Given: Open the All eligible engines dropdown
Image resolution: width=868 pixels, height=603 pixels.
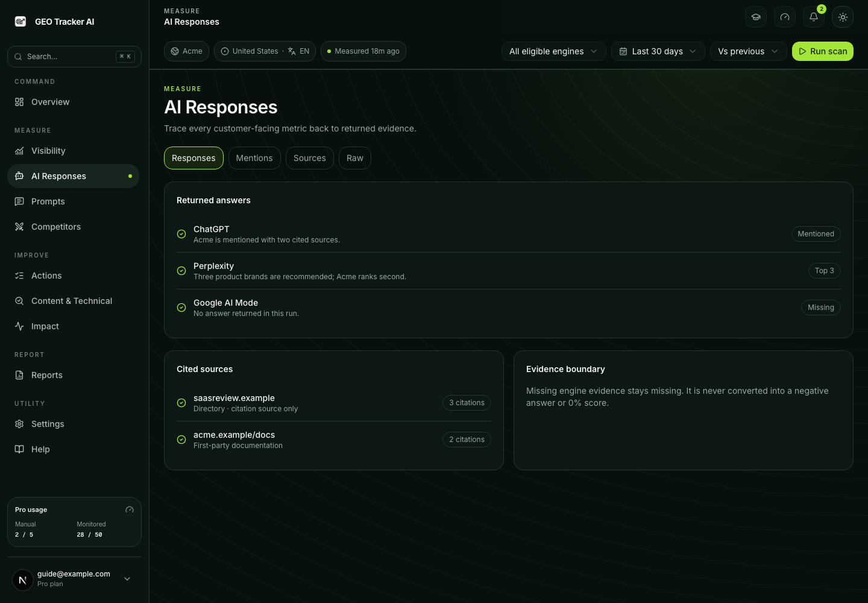Looking at the screenshot, I should (554, 51).
